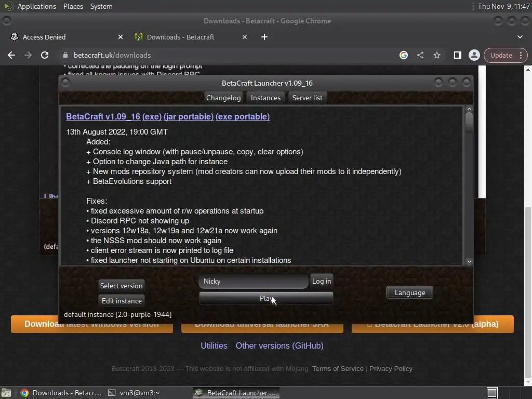Open Chrome's three-dot menu
This screenshot has width=532, height=399.
(521, 55)
